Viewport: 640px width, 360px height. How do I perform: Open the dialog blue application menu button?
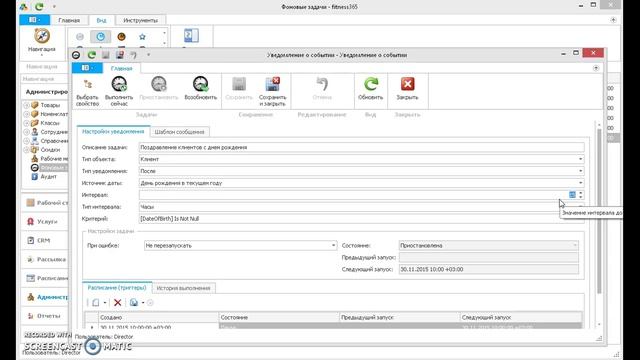pyautogui.click(x=87, y=68)
